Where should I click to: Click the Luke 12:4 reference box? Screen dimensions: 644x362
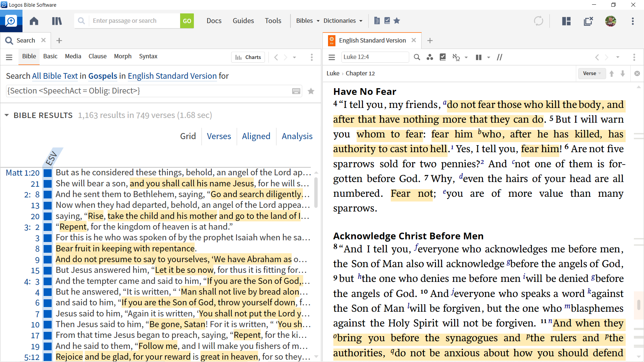coord(375,57)
